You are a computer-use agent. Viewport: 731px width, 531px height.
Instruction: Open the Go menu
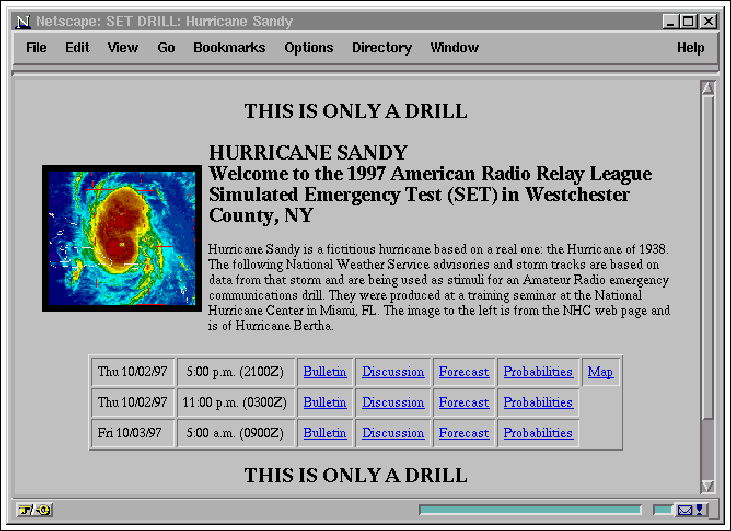166,48
